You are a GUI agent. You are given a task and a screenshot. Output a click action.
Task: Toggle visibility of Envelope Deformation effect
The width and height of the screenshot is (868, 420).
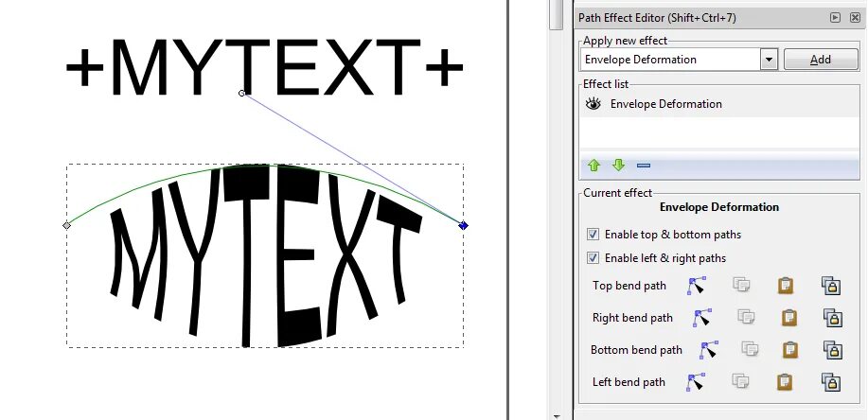593,103
